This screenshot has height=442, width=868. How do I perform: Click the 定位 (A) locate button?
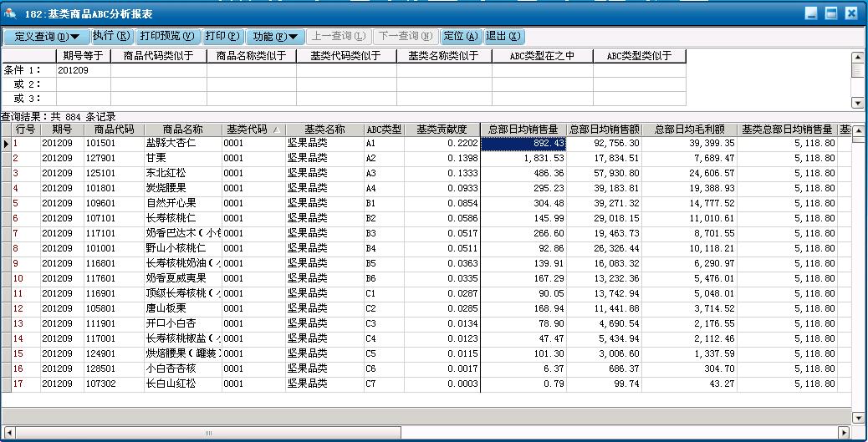tap(460, 36)
